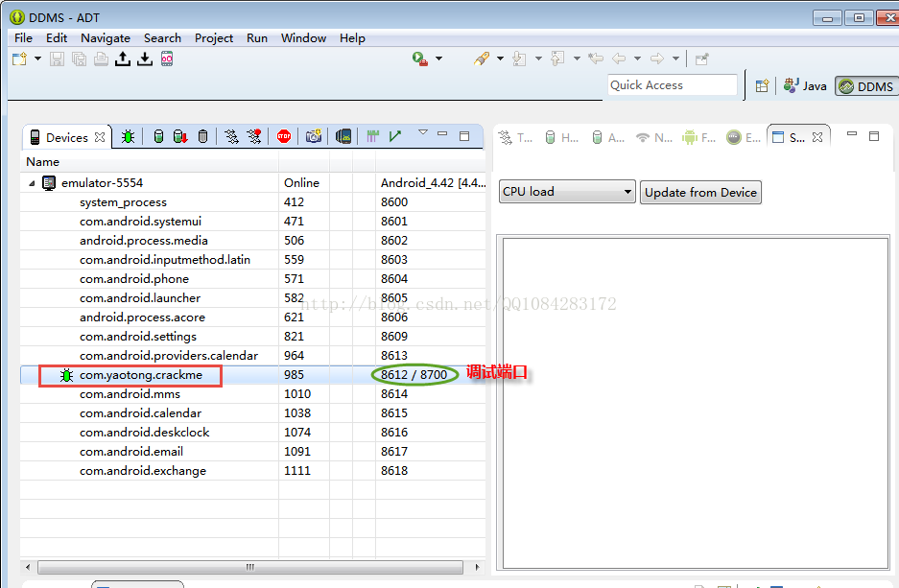The image size is (899, 588).
Task: Click the Run External Tools icon
Action: pos(420,59)
